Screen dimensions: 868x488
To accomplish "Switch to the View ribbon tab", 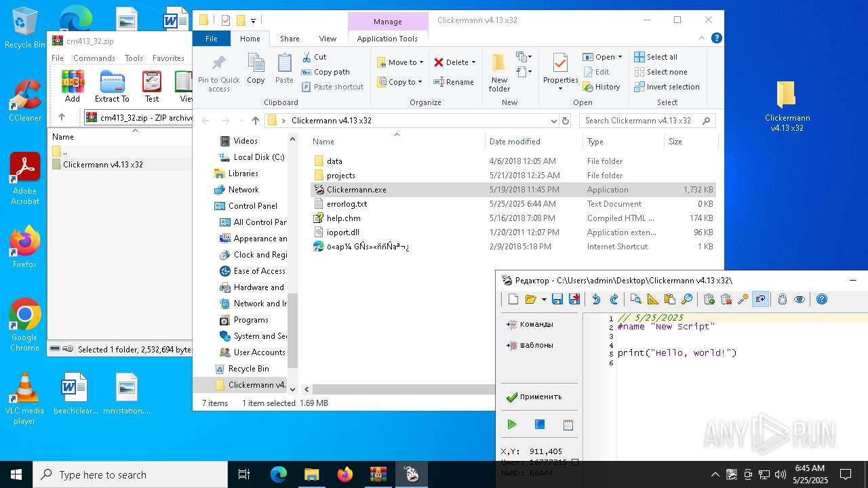I will point(328,39).
